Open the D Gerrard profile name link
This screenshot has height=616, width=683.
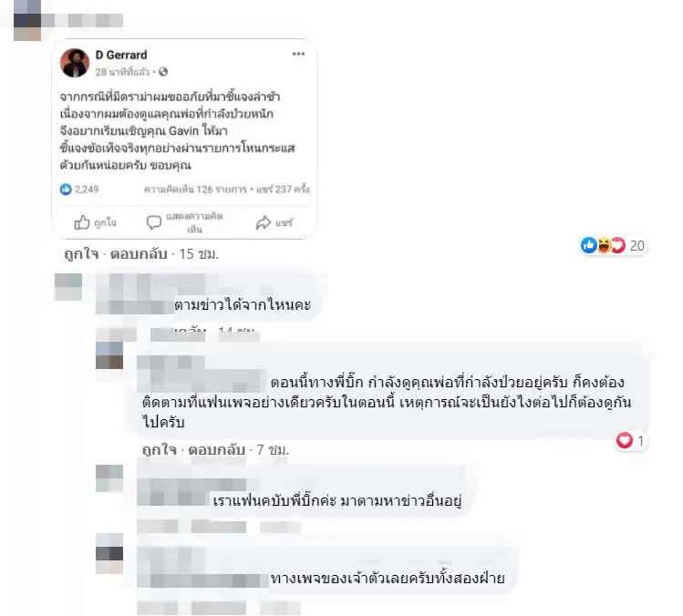pos(121,55)
